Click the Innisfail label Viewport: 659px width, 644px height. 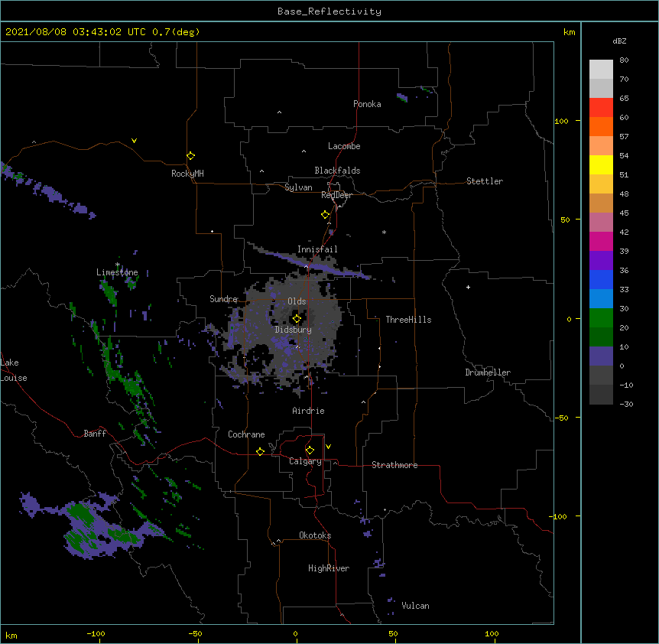click(x=317, y=249)
